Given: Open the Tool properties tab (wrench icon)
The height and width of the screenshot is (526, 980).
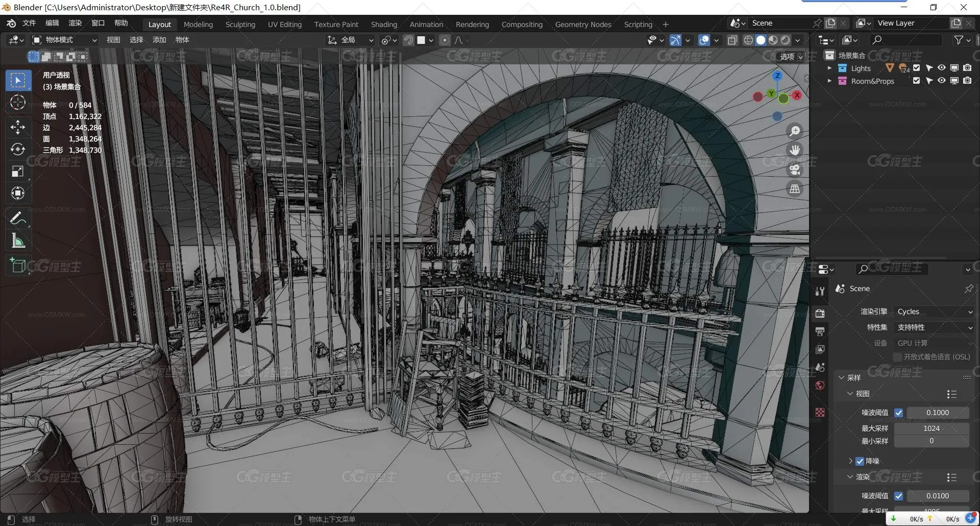Looking at the screenshot, I should click(820, 291).
